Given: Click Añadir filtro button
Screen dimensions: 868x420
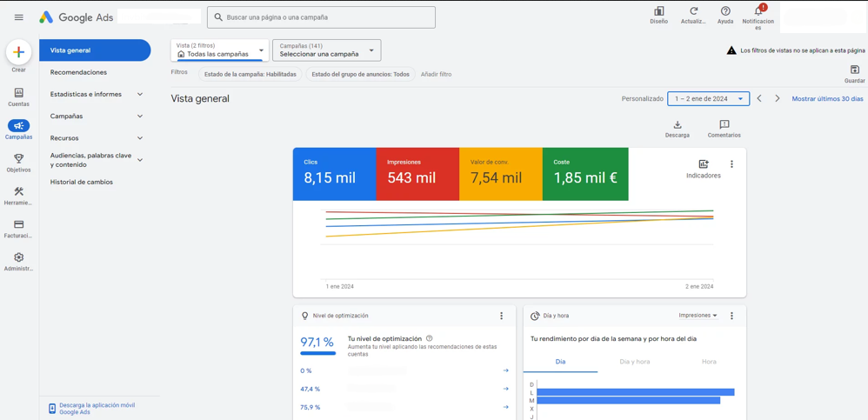Looking at the screenshot, I should pos(436,75).
